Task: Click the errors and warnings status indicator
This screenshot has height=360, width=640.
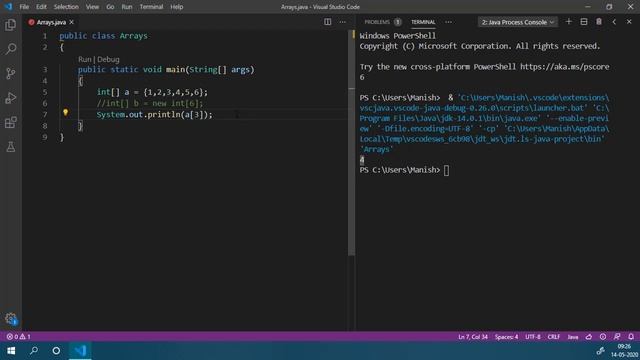Action: [18, 337]
